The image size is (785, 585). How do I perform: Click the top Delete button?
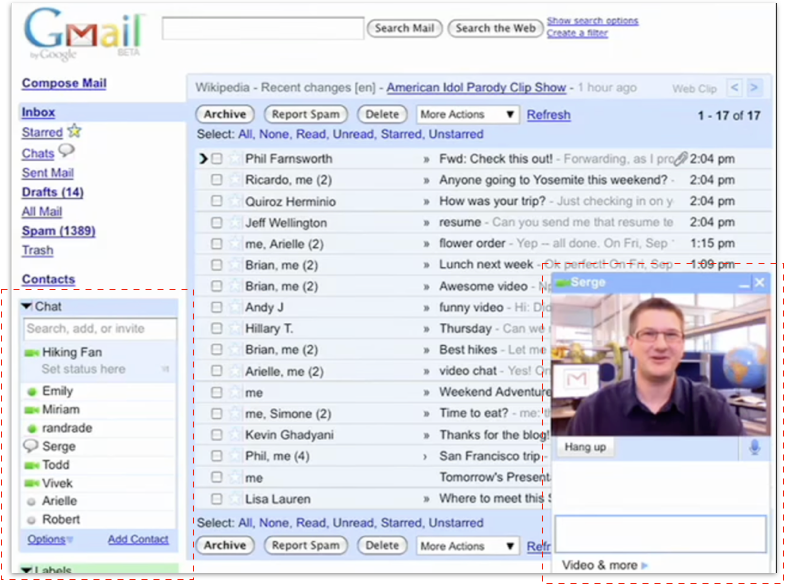click(x=382, y=115)
